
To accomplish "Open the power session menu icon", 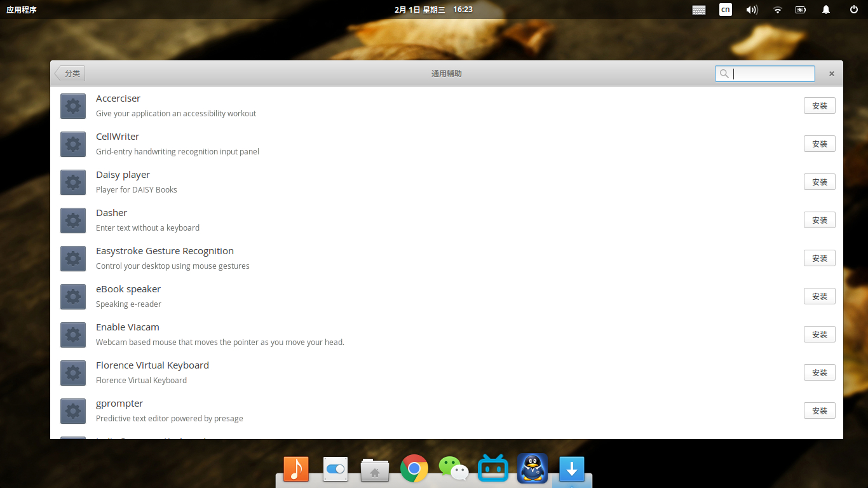I will (854, 10).
